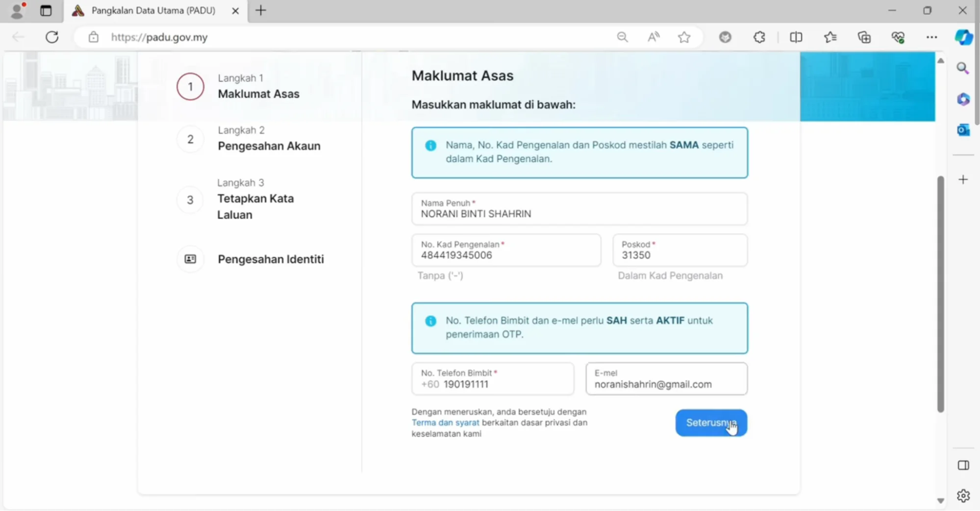Zoom out using magnifier icon
The width and height of the screenshot is (980, 511).
pyautogui.click(x=622, y=37)
